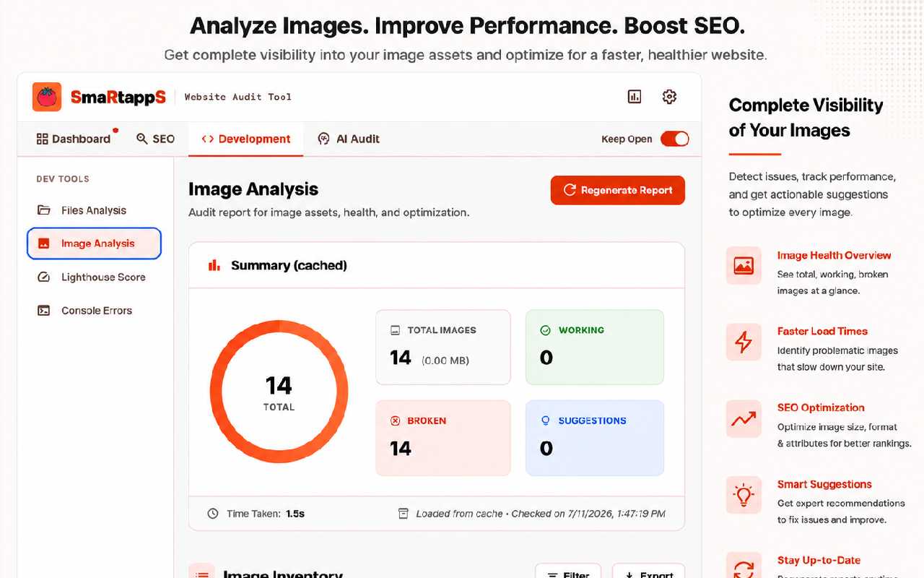The height and width of the screenshot is (578, 924).
Task: Open the reports chart icon in header
Action: tap(635, 97)
